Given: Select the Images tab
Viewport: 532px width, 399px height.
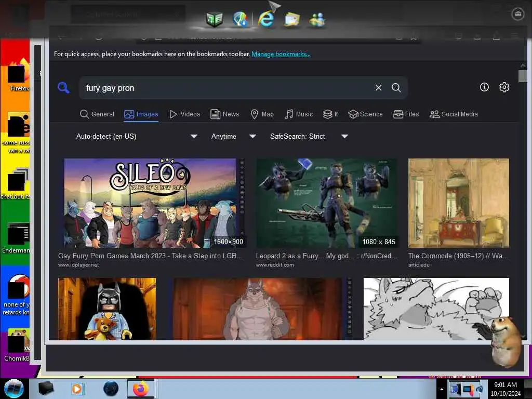Looking at the screenshot, I should [141, 114].
